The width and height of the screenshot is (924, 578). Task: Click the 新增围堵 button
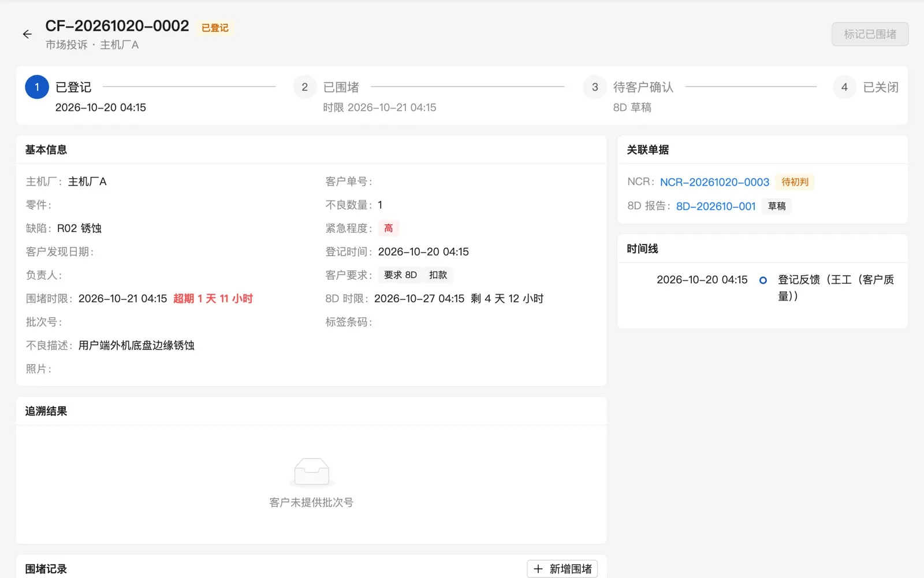[562, 569]
